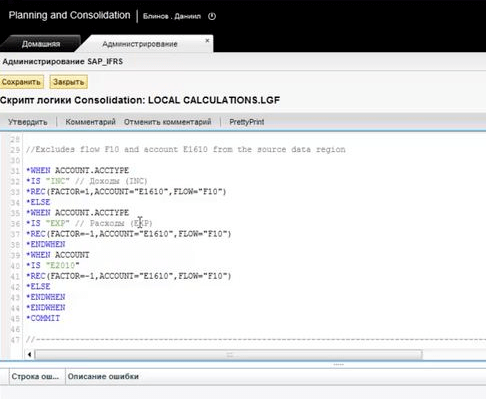Click *ENDWHEN on line 43
Viewport: 486px width, 399px height.
pos(46,297)
